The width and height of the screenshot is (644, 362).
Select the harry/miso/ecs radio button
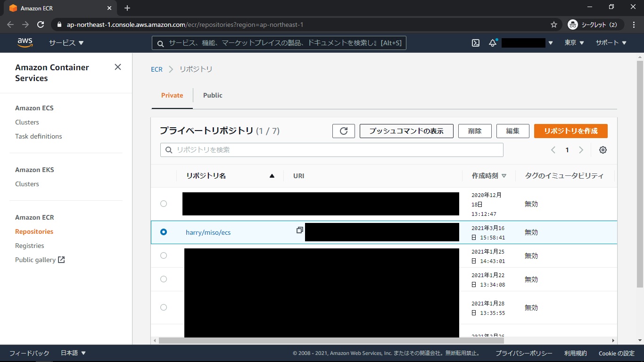coord(164,232)
